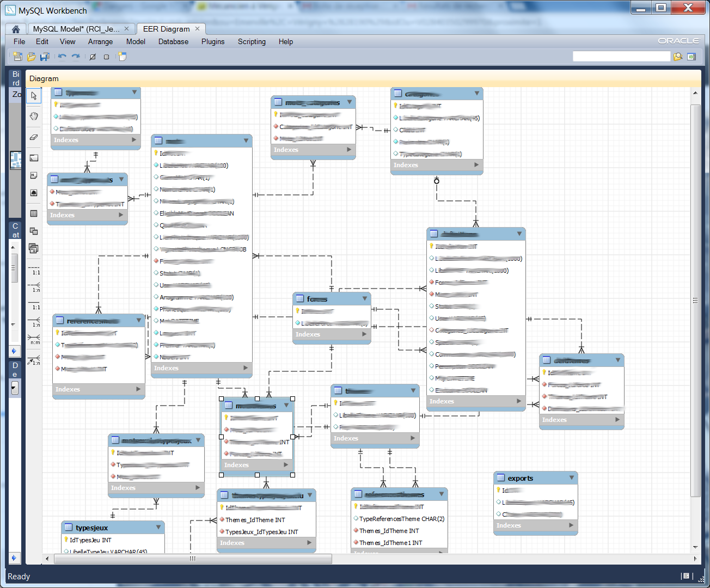Screen dimensions: 710x588
Task: Open the View menu
Action: [68, 41]
